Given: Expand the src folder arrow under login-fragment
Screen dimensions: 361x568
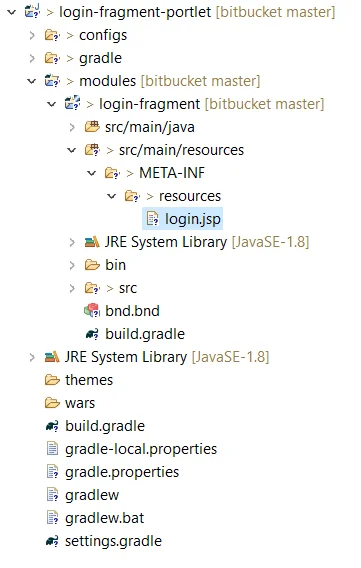Looking at the screenshot, I should (72, 288).
